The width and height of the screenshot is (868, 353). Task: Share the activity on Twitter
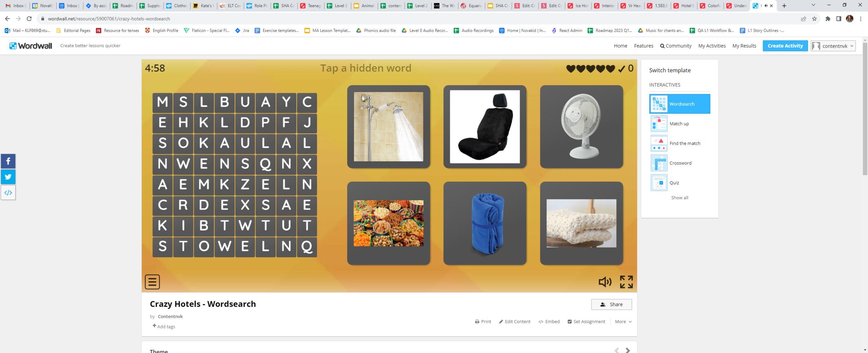[8, 177]
